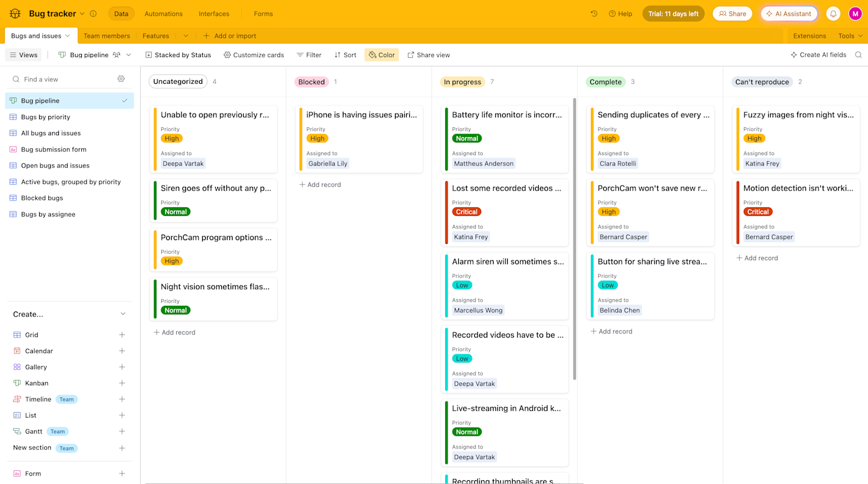Click Trial: 11 days left
This screenshot has width=868, height=484.
(673, 14)
